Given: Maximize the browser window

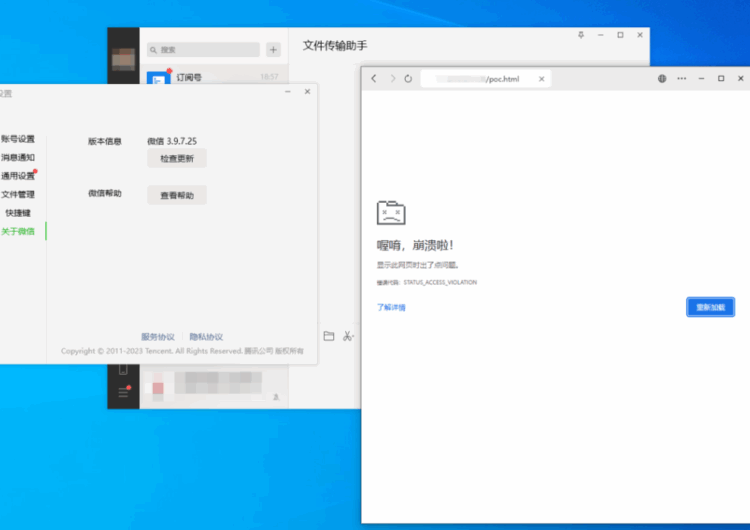Looking at the screenshot, I should (x=721, y=78).
